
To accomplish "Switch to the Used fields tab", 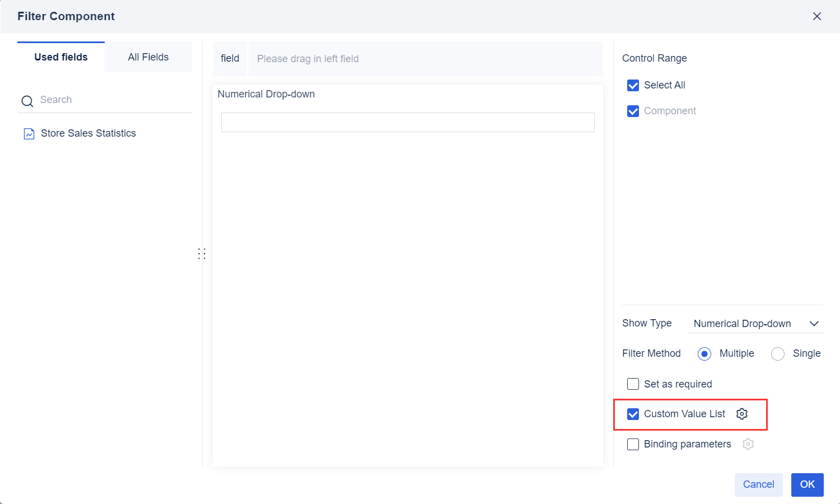I will pos(61,57).
